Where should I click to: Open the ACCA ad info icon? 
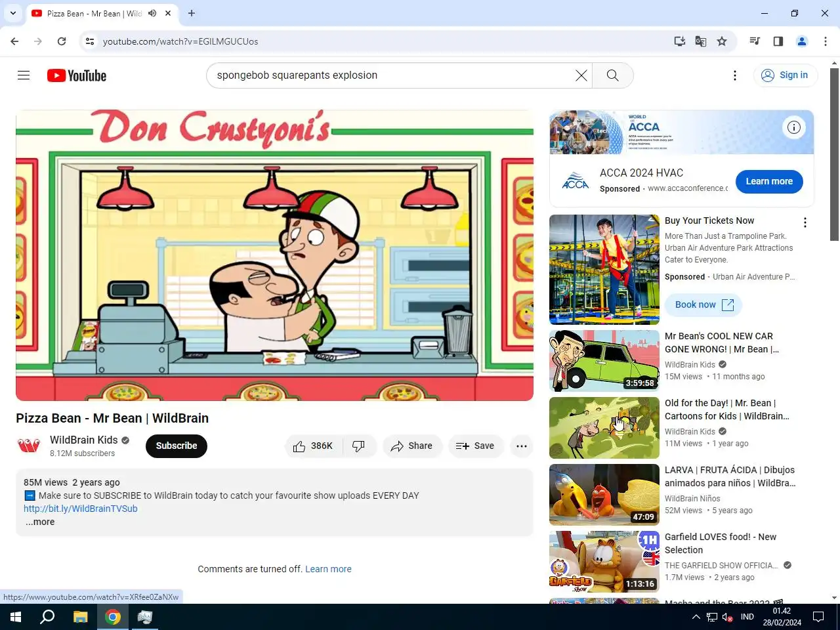(794, 127)
